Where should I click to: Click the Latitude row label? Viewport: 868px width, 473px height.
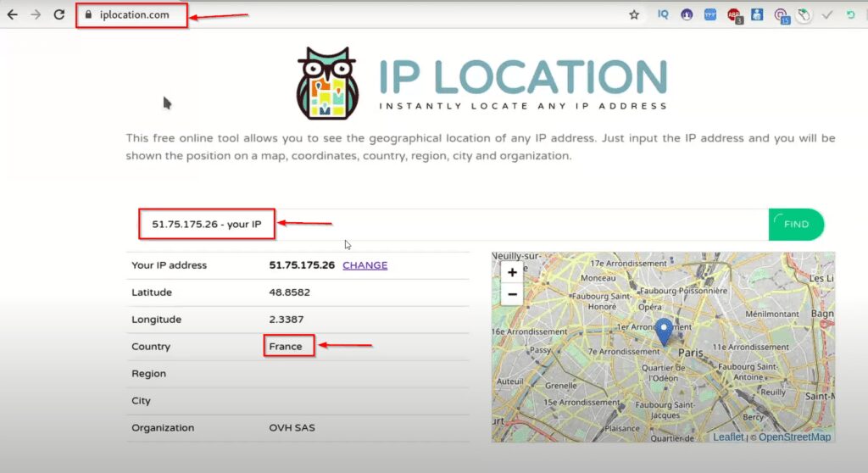(x=152, y=292)
